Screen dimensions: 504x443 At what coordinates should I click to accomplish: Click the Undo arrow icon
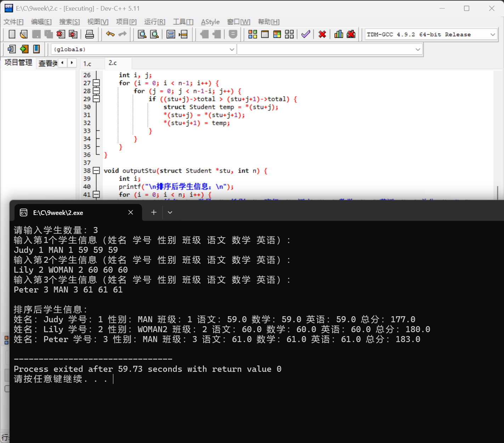pos(110,34)
